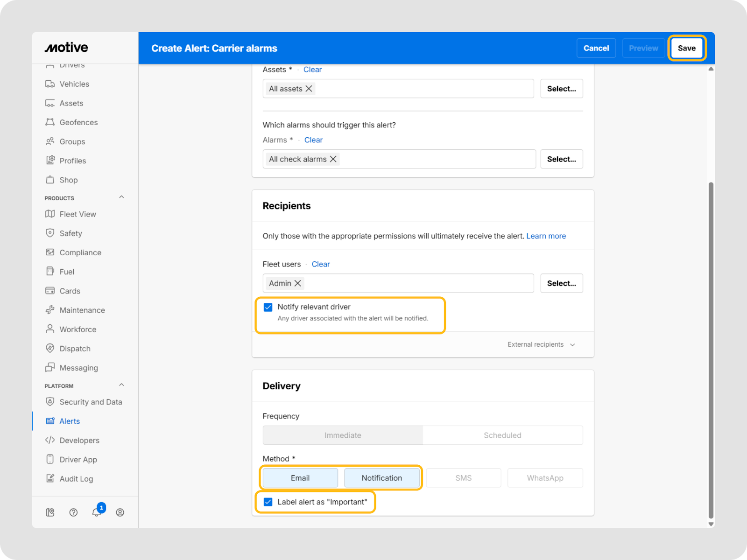747x560 pixels.
Task: Click the page vertical scrollbar
Action: [x=711, y=350]
